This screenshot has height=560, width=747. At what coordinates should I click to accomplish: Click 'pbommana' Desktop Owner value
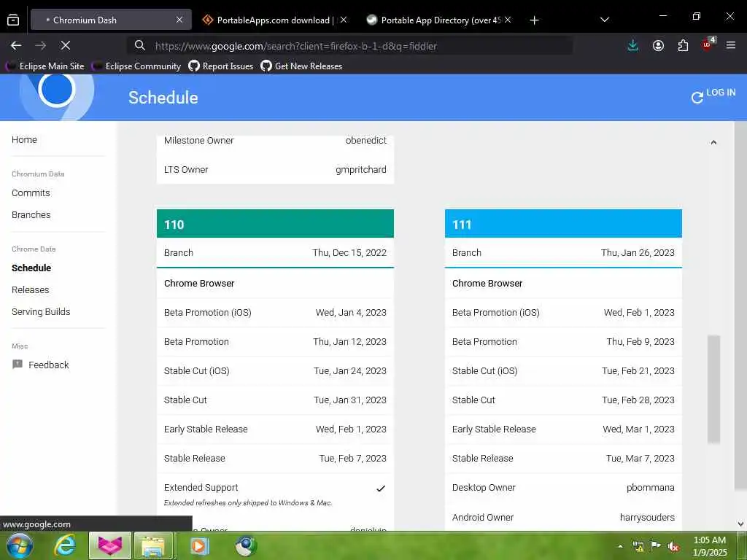pos(650,488)
